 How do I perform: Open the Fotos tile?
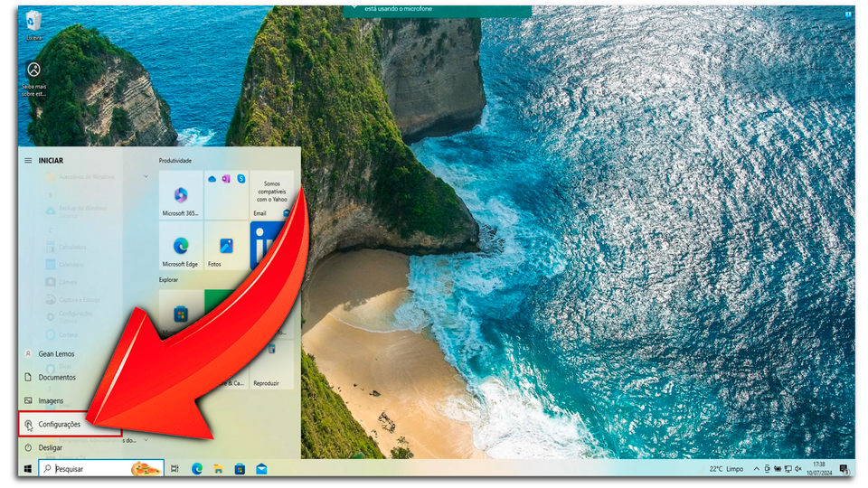tap(226, 246)
